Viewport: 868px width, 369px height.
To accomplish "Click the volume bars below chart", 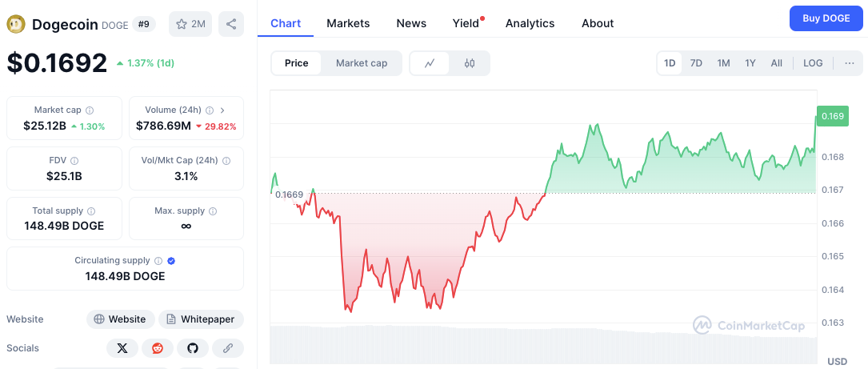I will (x=543, y=345).
